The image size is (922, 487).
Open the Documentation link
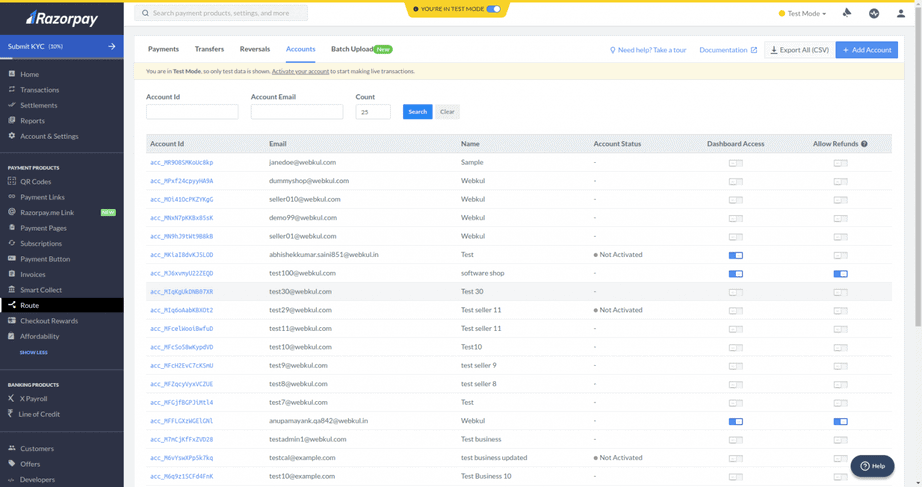click(x=728, y=50)
